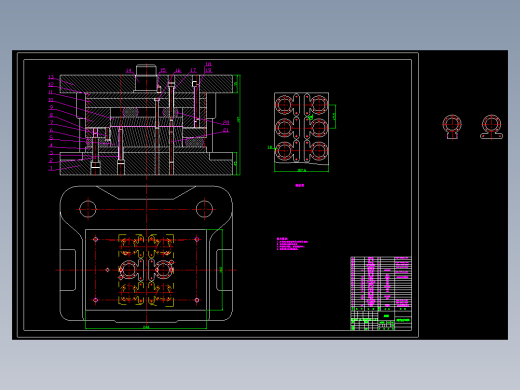This screenshot has width=520, height=390.
Task: Click part balloon number 2
Action: (51, 161)
